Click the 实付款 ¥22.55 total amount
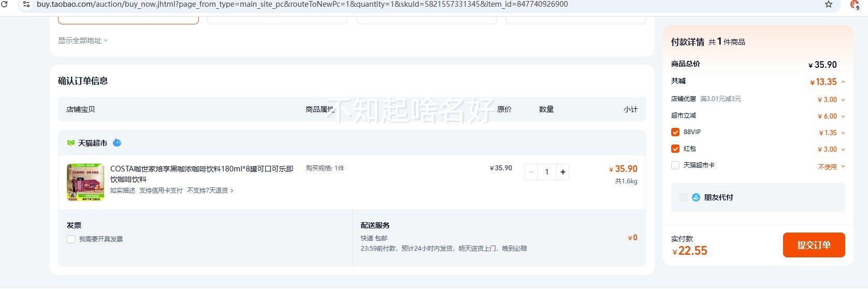This screenshot has height=289, width=868. tap(690, 251)
